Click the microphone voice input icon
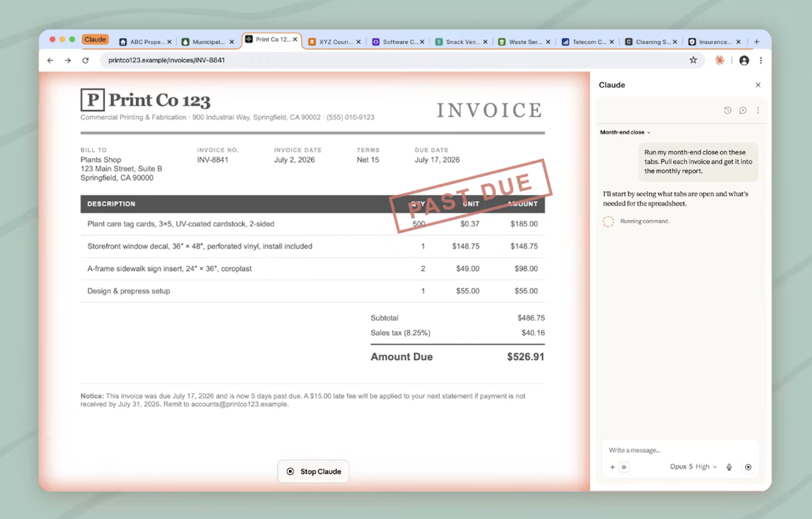Viewport: 812px width, 519px height. click(x=729, y=467)
